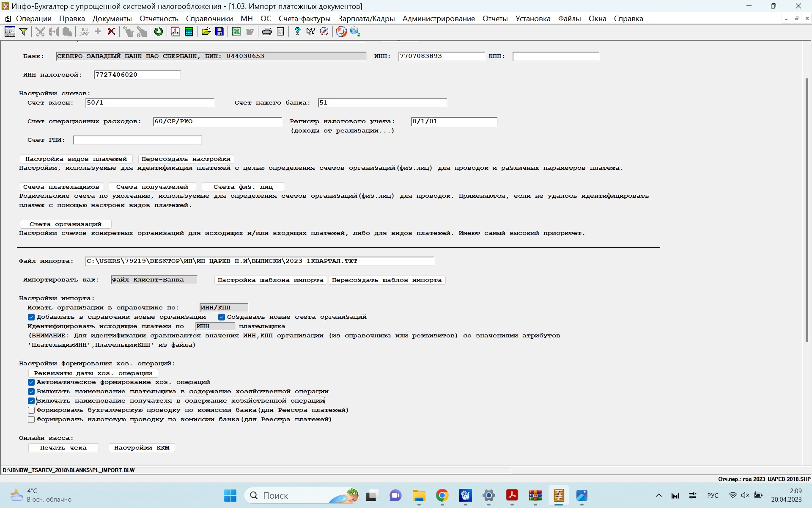Click the compass icon in toolbar
Image resolution: width=812 pixels, height=508 pixels.
(324, 32)
